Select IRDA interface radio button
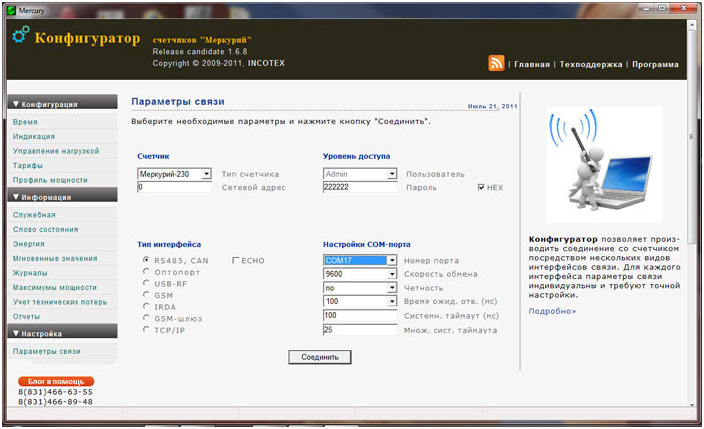This screenshot has width=704, height=429. [146, 306]
